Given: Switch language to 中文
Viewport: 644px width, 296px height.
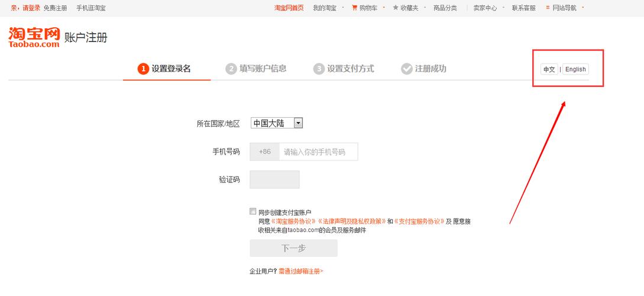Looking at the screenshot, I should pyautogui.click(x=549, y=69).
